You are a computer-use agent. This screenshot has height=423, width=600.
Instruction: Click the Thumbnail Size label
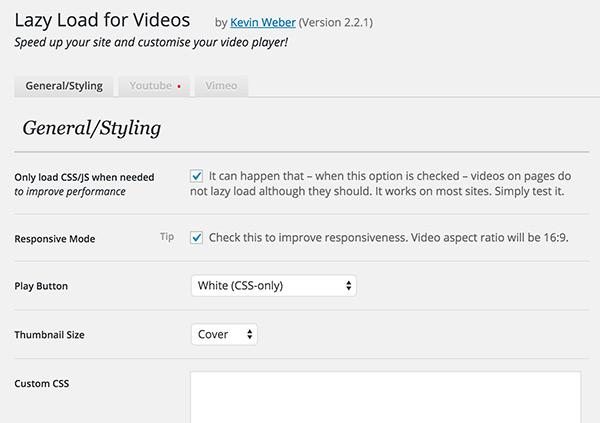(49, 335)
